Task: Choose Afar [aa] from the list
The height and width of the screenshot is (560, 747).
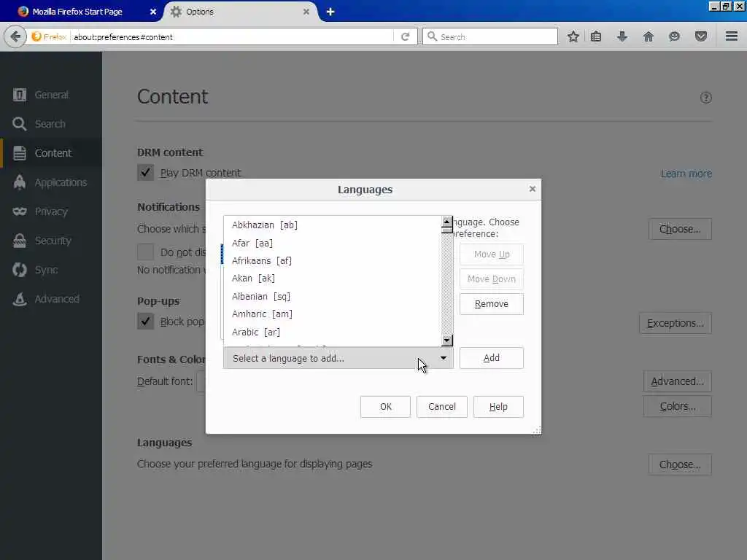Action: tap(333, 243)
